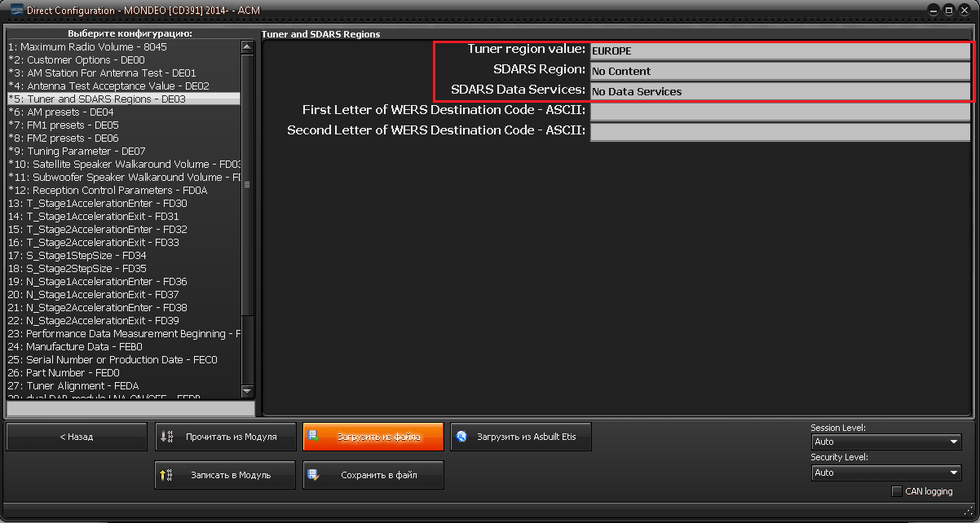
Task: Click the application logo in title bar
Action: tap(14, 11)
